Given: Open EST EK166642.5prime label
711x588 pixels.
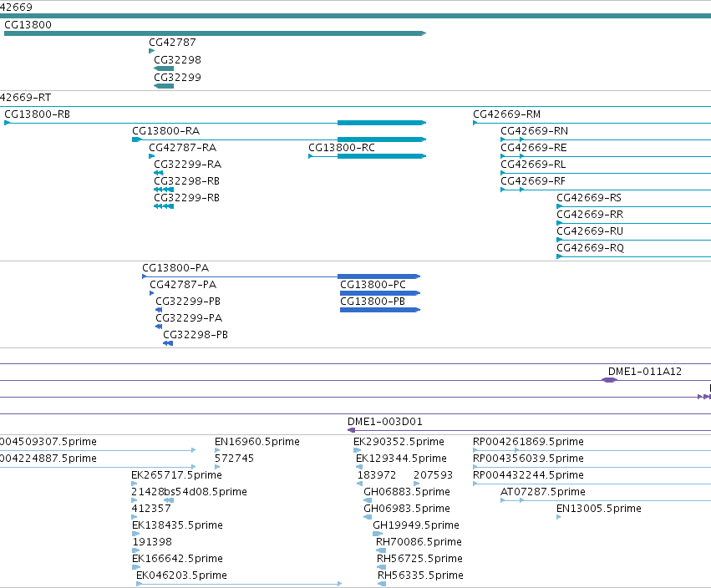Looking at the screenshot, I should click(x=177, y=559).
